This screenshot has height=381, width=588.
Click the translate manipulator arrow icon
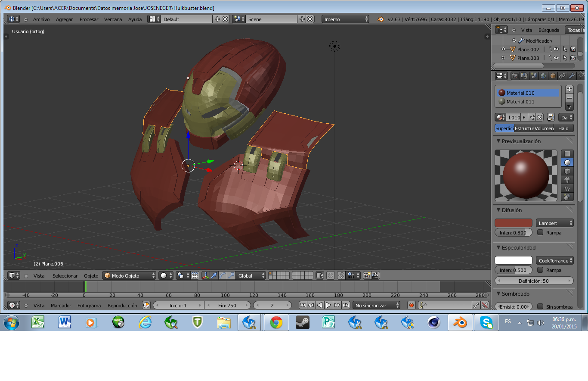(x=214, y=275)
